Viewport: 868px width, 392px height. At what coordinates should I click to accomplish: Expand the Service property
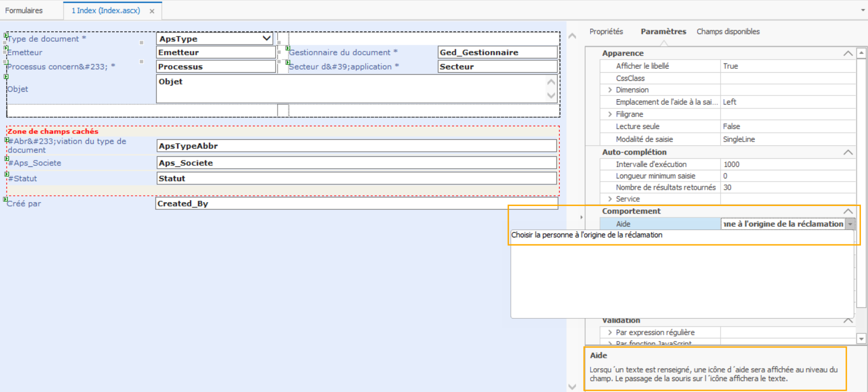pyautogui.click(x=610, y=199)
